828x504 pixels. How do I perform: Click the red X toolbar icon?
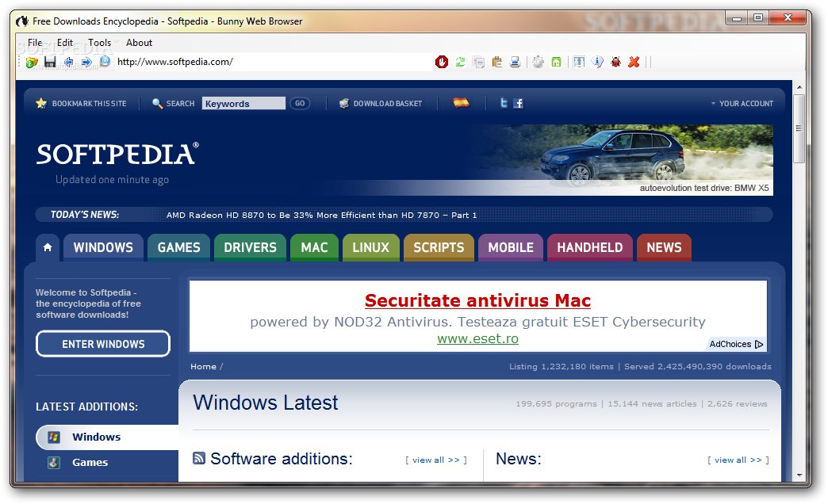coord(634,63)
